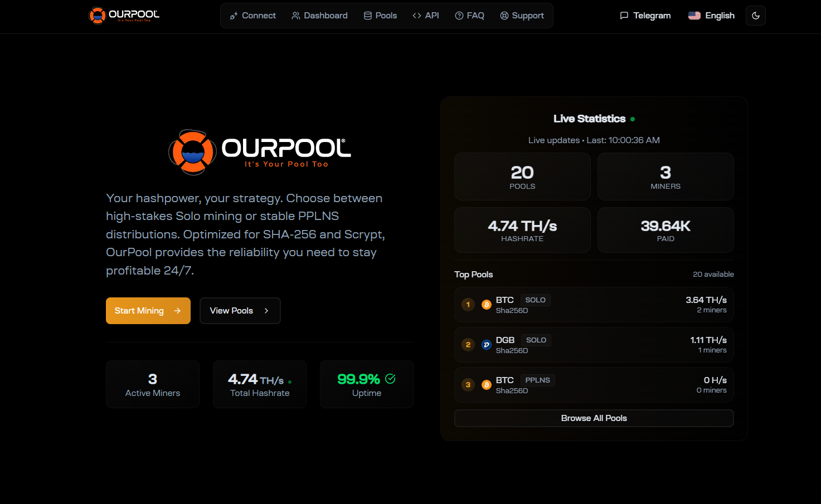Screen dimensions: 821x504
Task: Go to the Connect menu item
Action: (252, 16)
